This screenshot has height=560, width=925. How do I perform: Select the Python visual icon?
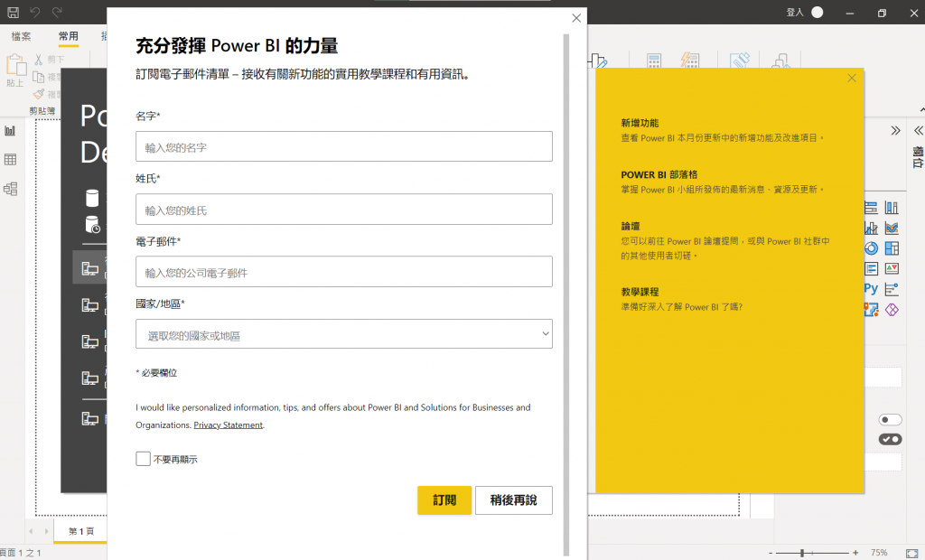click(x=871, y=288)
